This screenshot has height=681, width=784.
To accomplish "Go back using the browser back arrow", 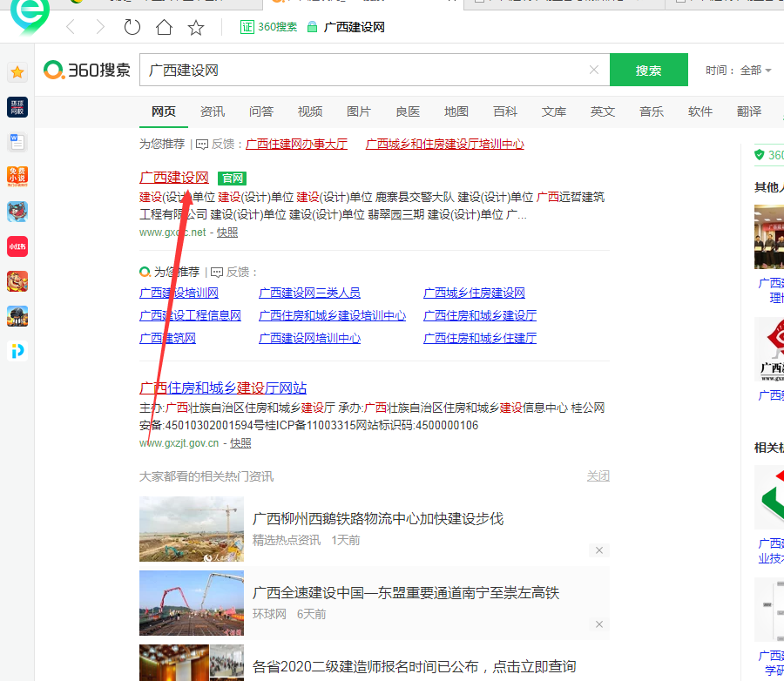I will coord(71,27).
